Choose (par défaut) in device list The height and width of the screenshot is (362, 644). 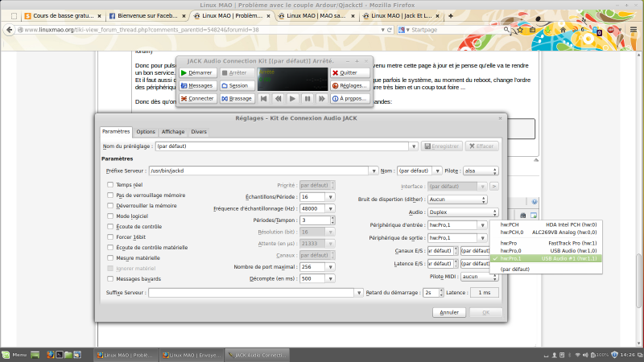(547, 269)
